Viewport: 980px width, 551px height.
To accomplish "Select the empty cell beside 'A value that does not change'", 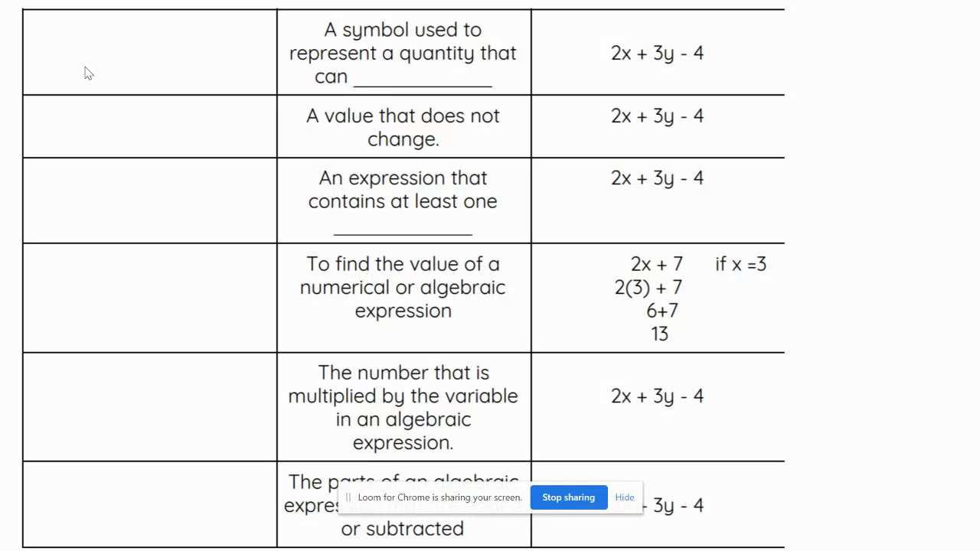I will click(x=149, y=126).
